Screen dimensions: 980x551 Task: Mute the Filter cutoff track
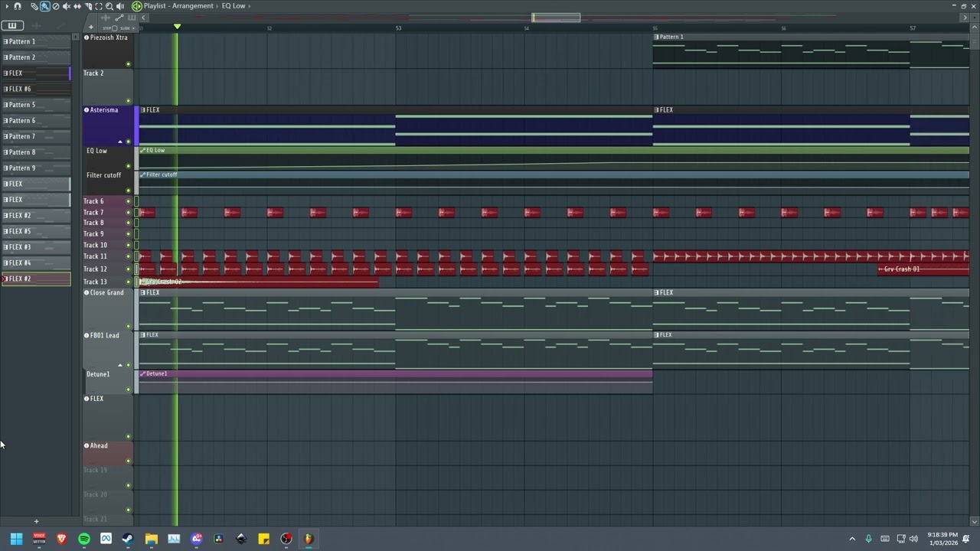(128, 191)
